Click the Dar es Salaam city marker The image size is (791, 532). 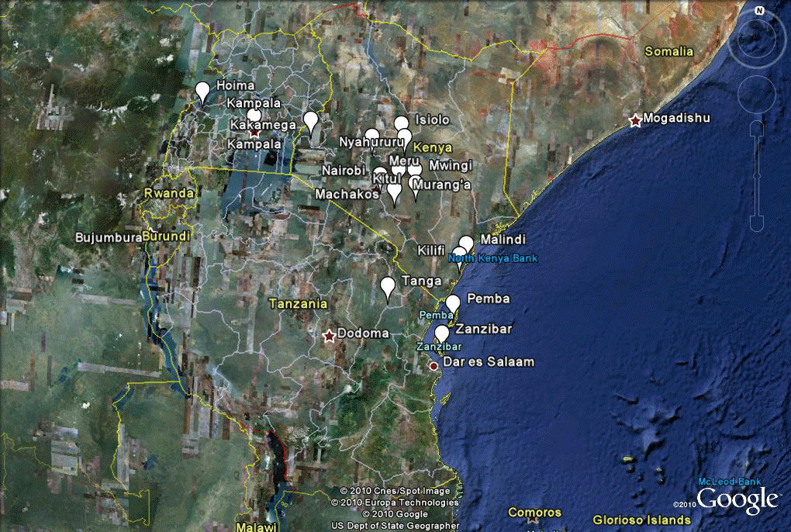click(434, 366)
